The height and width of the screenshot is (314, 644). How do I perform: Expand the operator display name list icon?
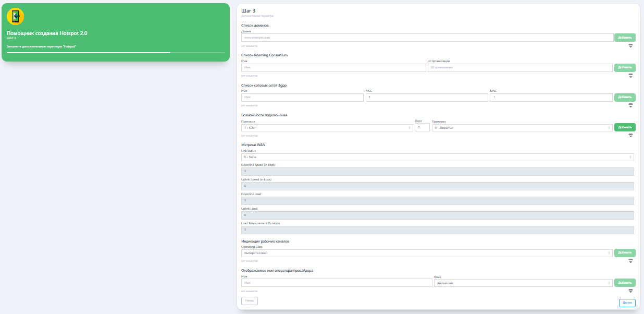coord(630,291)
